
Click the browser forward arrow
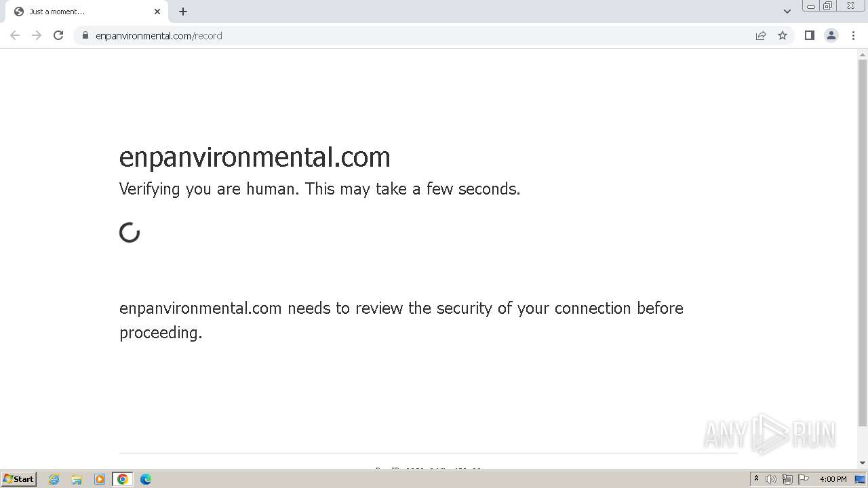pyautogui.click(x=37, y=35)
